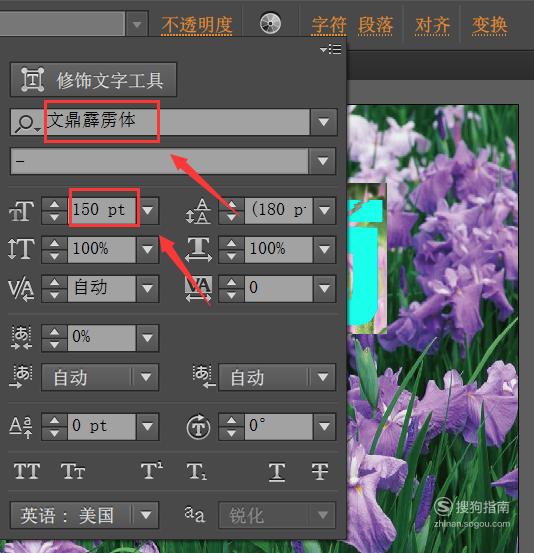Increase leading with stepper up arrow
The height and width of the screenshot is (553, 534).
(x=231, y=205)
